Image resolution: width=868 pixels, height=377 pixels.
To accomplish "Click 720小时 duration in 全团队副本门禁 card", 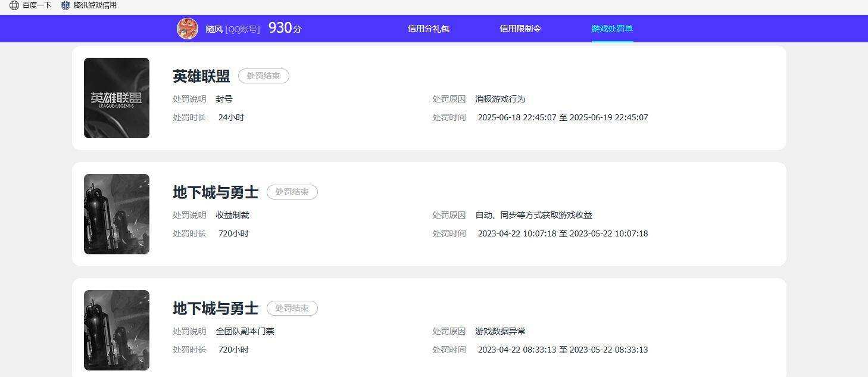I will tap(233, 350).
